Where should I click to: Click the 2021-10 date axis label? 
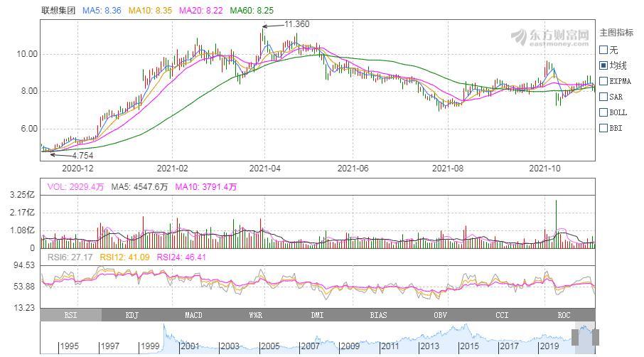pyautogui.click(x=544, y=168)
